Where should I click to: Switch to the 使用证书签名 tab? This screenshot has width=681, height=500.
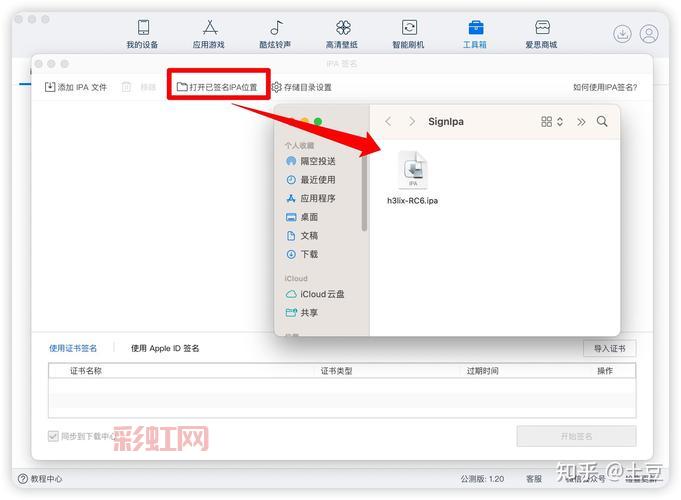73,348
